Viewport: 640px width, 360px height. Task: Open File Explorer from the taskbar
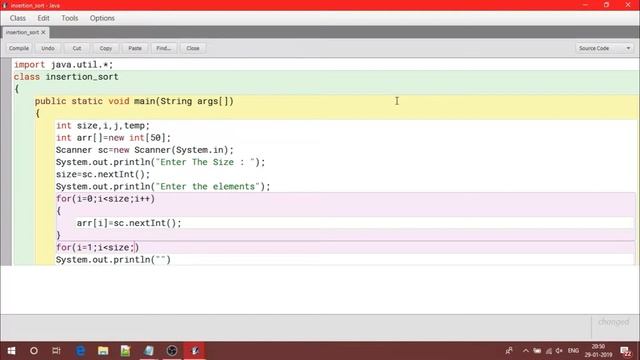pyautogui.click(x=103, y=351)
